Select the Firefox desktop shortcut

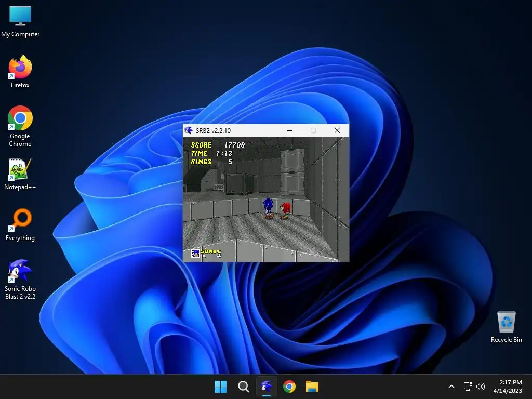20,72
